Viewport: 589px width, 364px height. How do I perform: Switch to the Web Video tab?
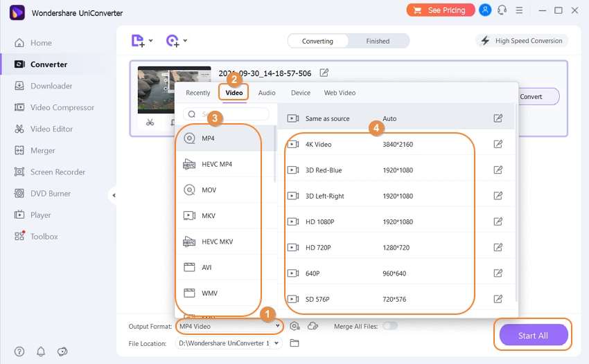[x=340, y=93]
